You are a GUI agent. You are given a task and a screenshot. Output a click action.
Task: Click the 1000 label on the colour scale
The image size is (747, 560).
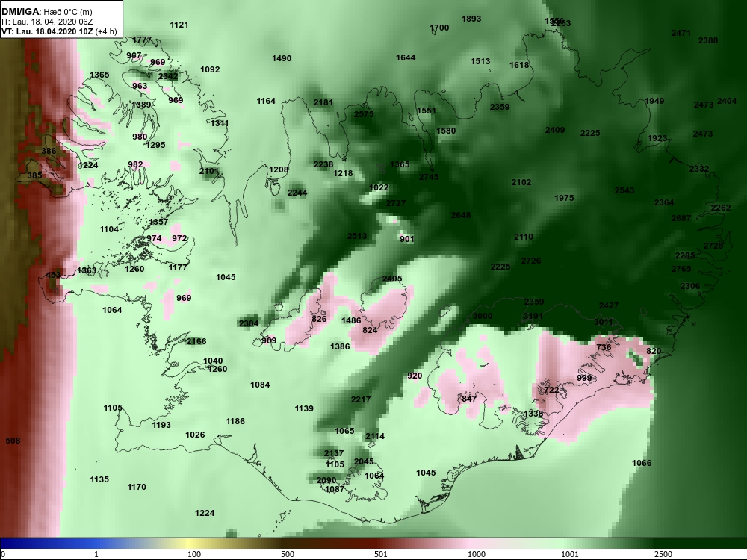(477, 554)
